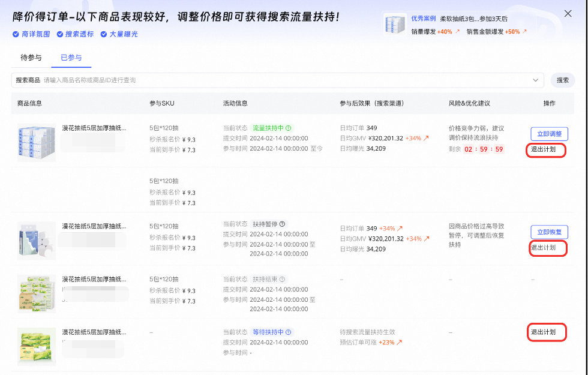Image resolution: width=588 pixels, height=375 pixels.
Task: Click the 风险&优化建议 column header
Action: (x=469, y=103)
